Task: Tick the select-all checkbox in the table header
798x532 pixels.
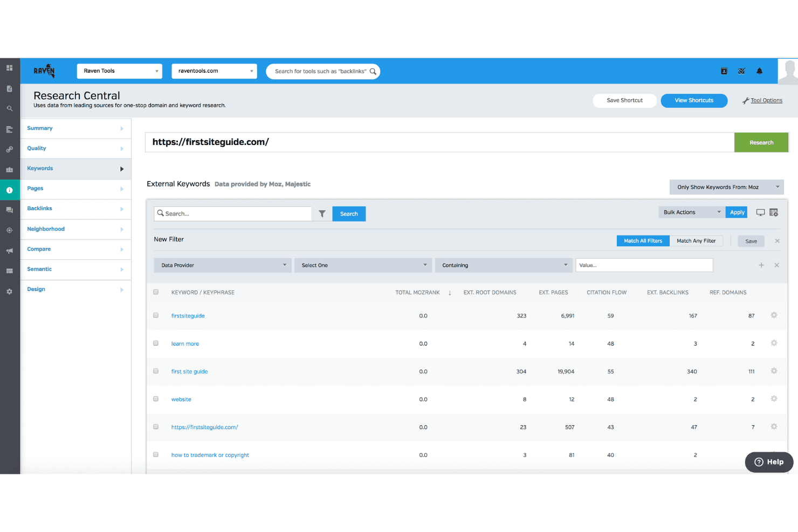Action: [156, 292]
